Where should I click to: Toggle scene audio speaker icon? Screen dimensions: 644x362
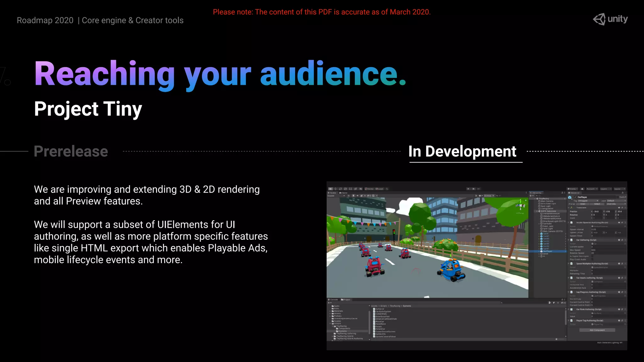click(x=357, y=196)
